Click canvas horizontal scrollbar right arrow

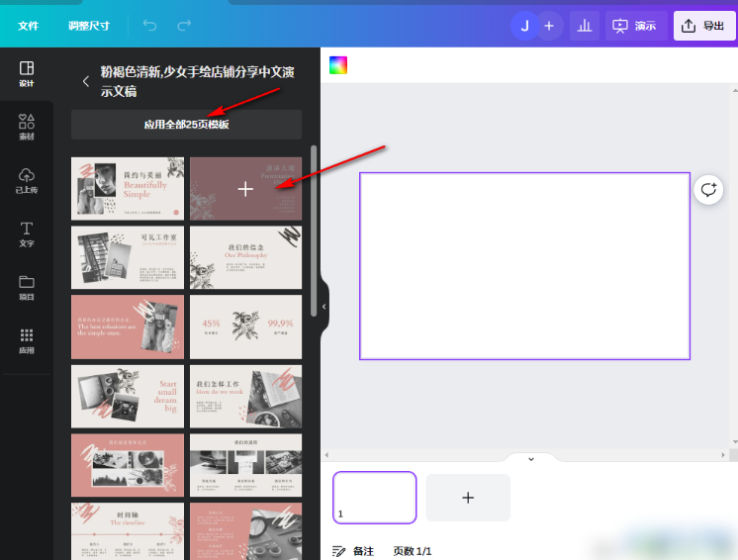point(723,455)
